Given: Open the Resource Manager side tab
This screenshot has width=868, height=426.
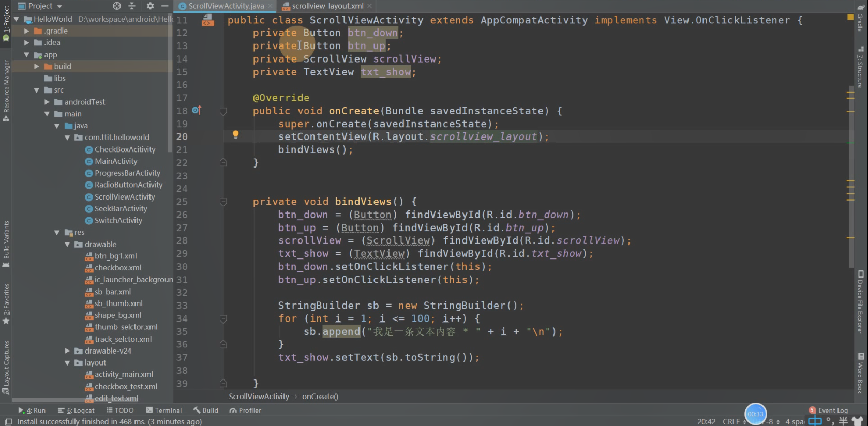Looking at the screenshot, I should click(6, 91).
